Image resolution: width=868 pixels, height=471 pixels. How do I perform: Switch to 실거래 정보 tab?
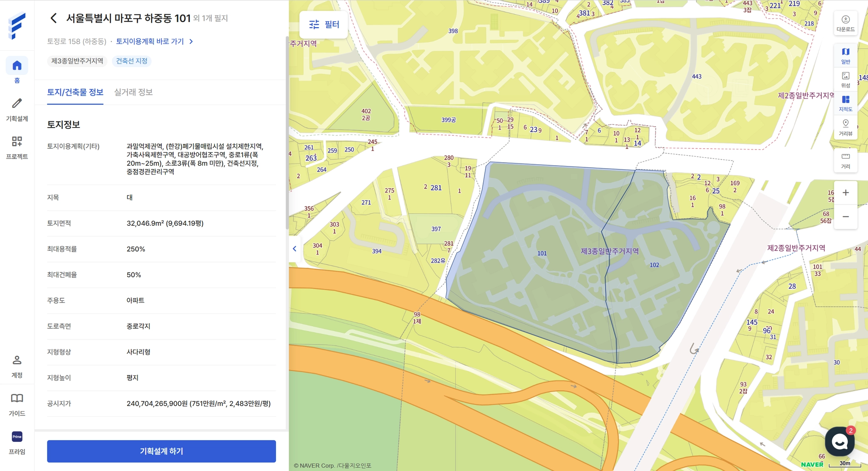[x=133, y=92]
